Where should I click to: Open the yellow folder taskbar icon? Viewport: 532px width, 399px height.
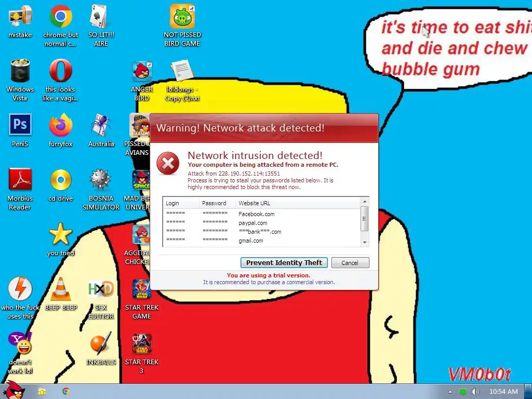[42, 392]
